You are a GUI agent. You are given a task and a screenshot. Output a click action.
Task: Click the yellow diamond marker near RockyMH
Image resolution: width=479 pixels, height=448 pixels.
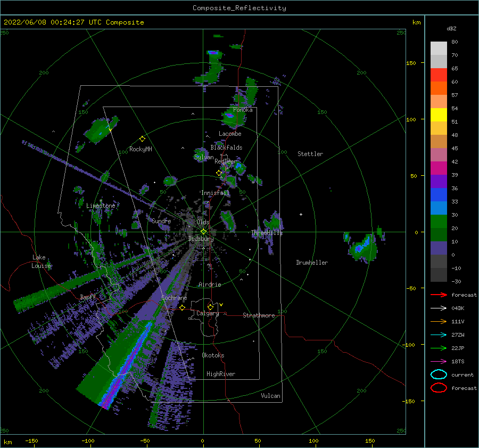point(142,139)
